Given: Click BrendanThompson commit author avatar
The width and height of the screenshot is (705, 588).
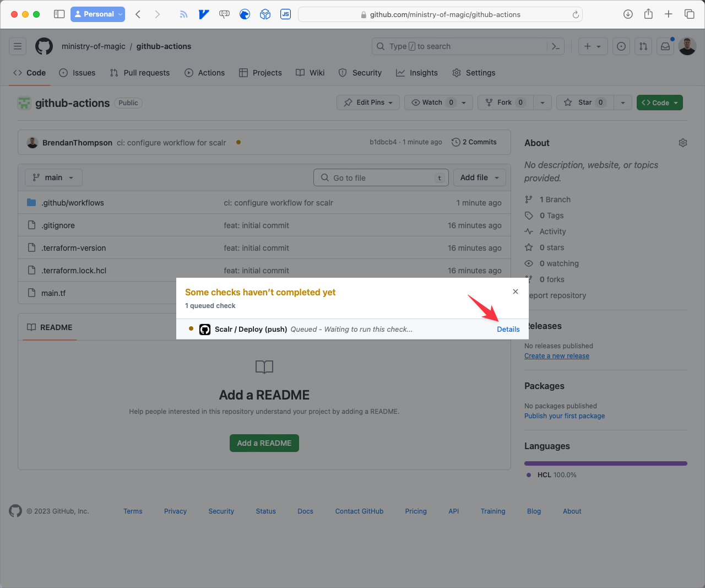Looking at the screenshot, I should 32,142.
